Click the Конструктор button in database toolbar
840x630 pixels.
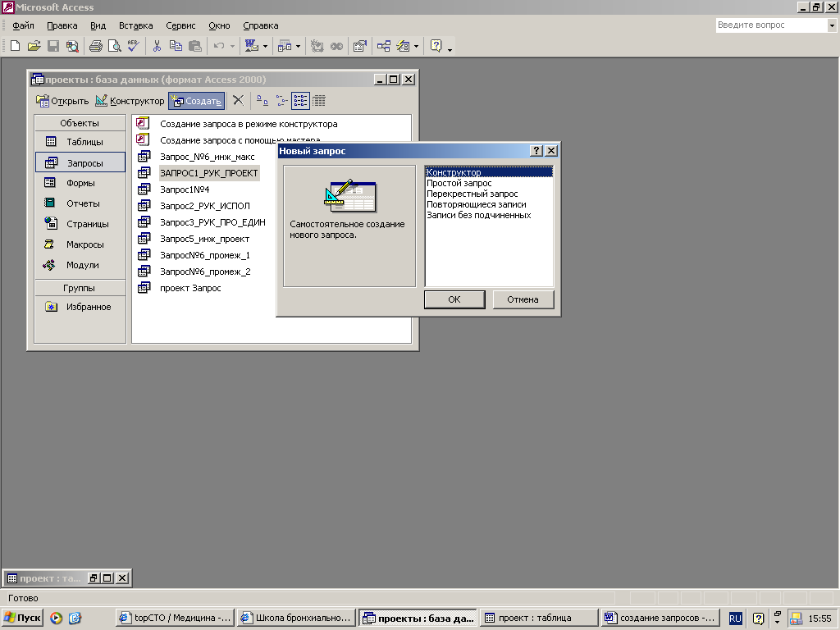(130, 101)
